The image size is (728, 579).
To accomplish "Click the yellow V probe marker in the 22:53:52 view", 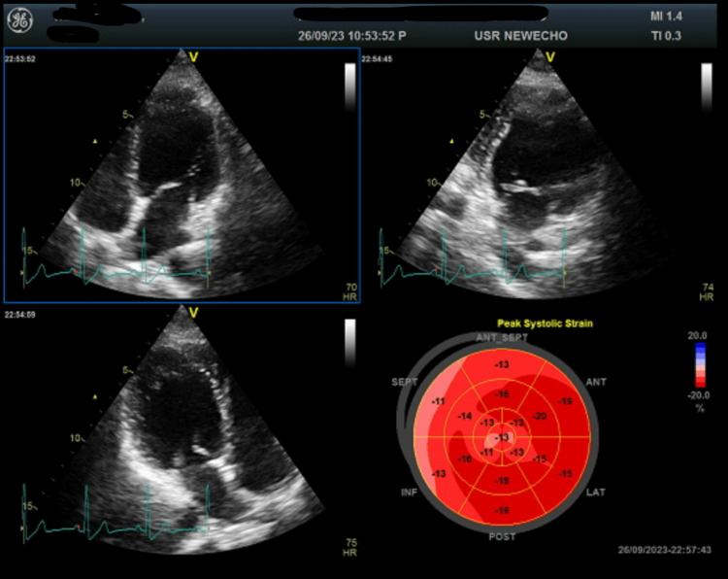I will (x=193, y=57).
